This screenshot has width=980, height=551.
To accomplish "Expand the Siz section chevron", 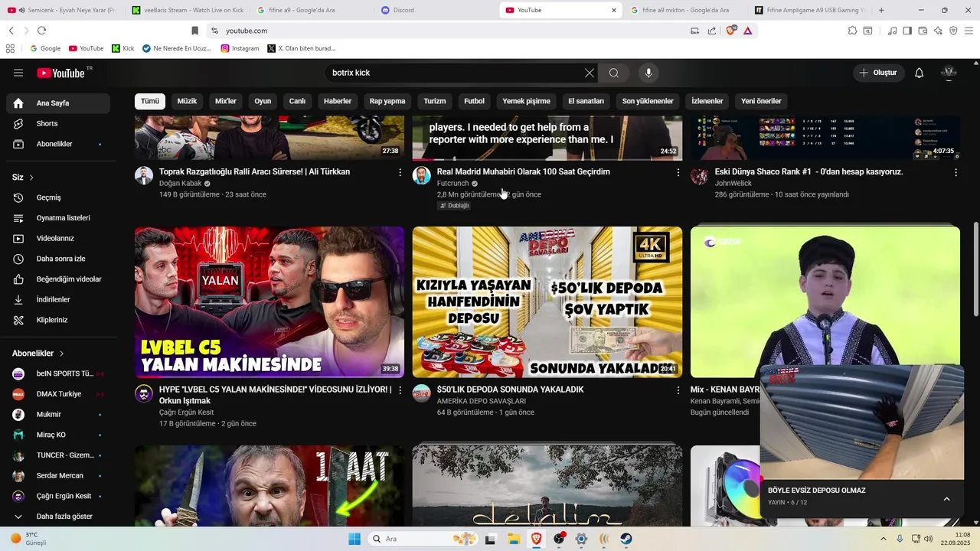I will [31, 178].
